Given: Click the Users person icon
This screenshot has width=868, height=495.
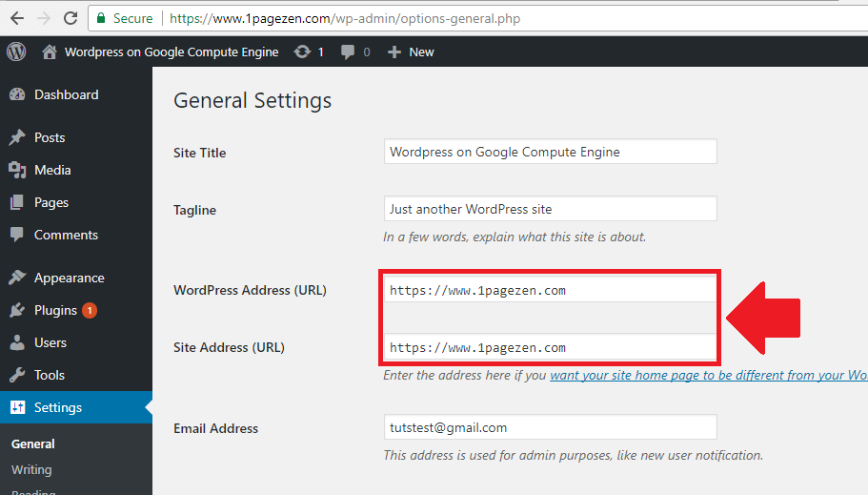Looking at the screenshot, I should point(17,342).
